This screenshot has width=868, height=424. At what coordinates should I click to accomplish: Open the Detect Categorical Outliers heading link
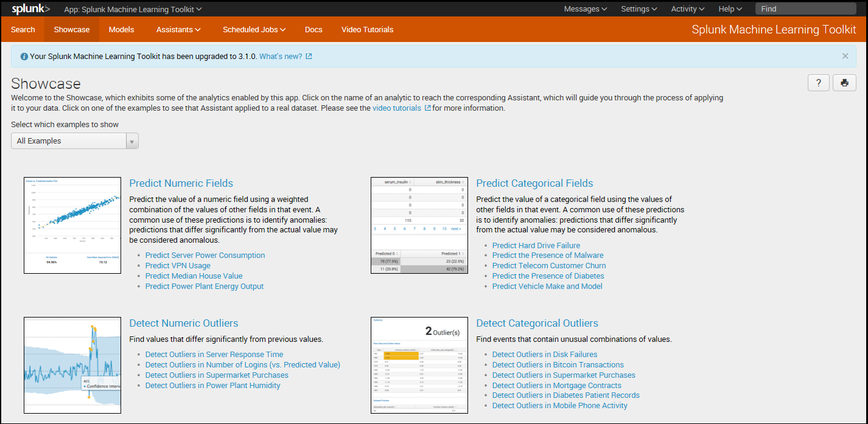(537, 323)
